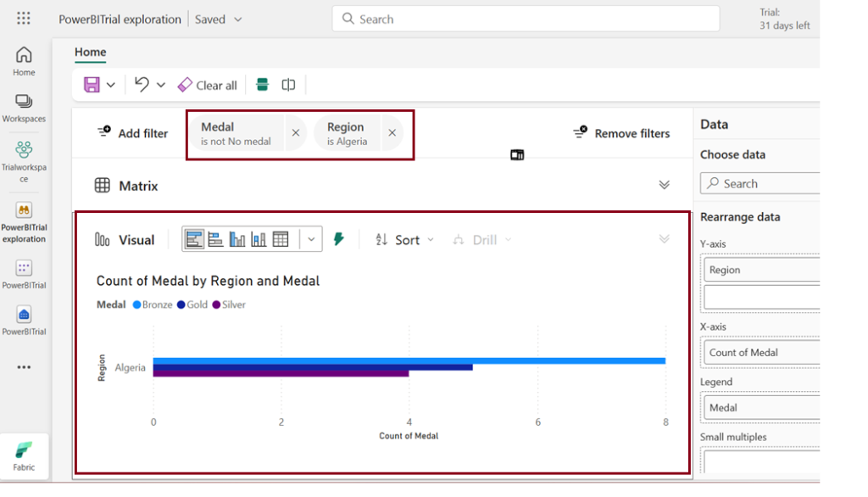This screenshot has width=868, height=497.
Task: Click the Add filter button
Action: pos(133,133)
